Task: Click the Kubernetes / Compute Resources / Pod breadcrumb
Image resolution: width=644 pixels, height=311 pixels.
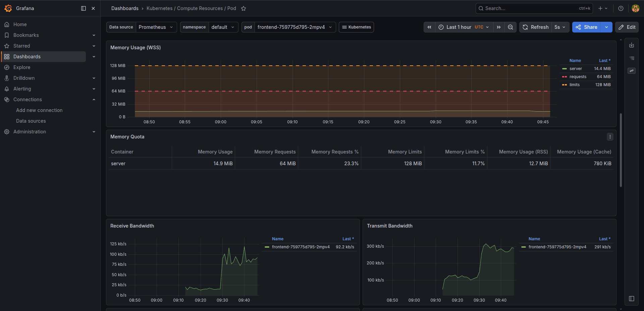Action: coord(191,8)
